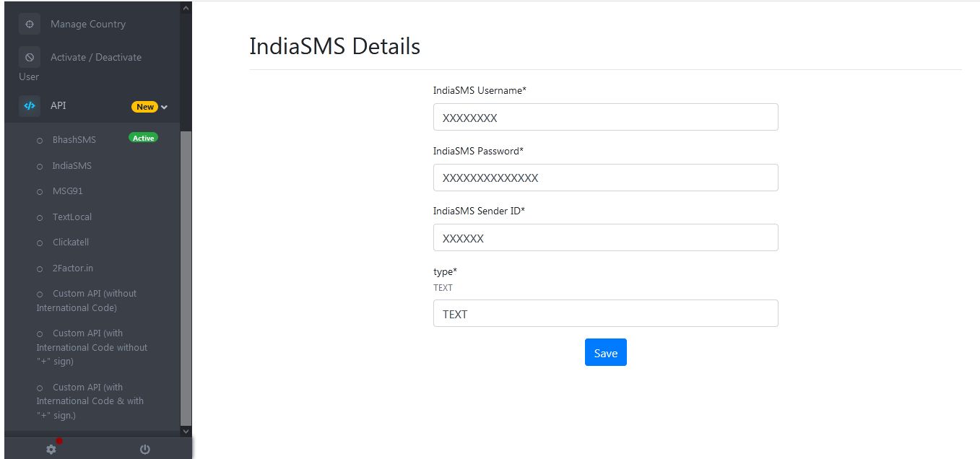The width and height of the screenshot is (980, 459).
Task: Click the Manage Country crosshair icon
Action: tap(30, 24)
